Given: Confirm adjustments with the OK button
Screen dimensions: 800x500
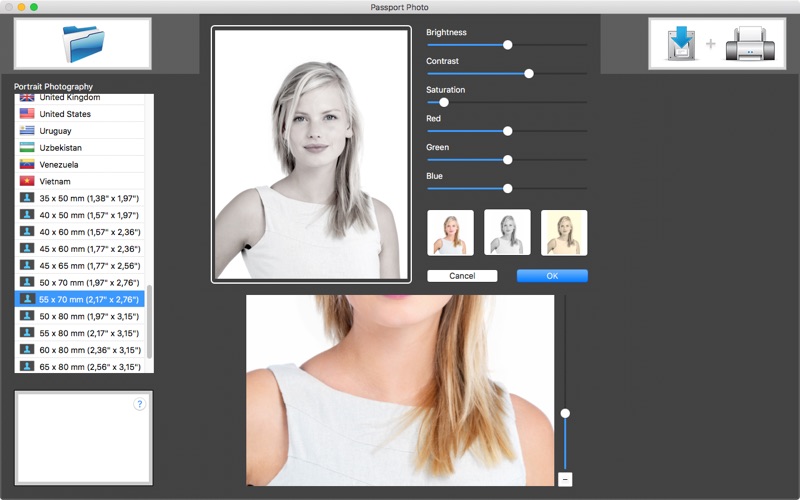Looking at the screenshot, I should tap(552, 276).
